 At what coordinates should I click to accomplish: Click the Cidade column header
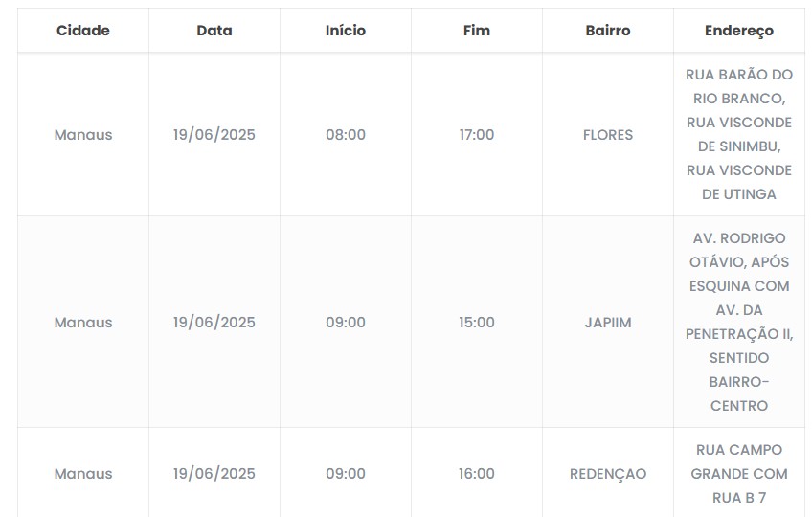click(x=83, y=31)
